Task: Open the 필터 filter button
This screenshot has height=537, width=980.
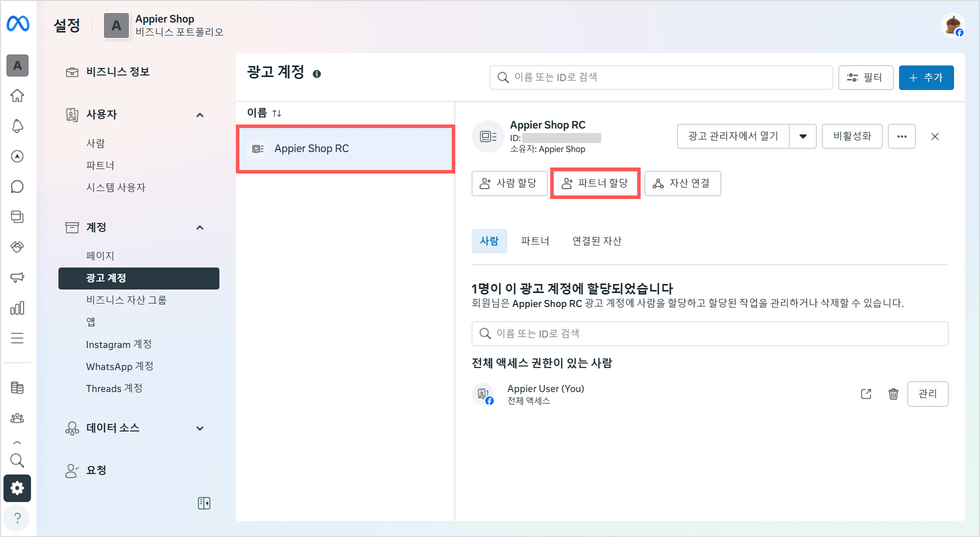Action: pyautogui.click(x=866, y=77)
